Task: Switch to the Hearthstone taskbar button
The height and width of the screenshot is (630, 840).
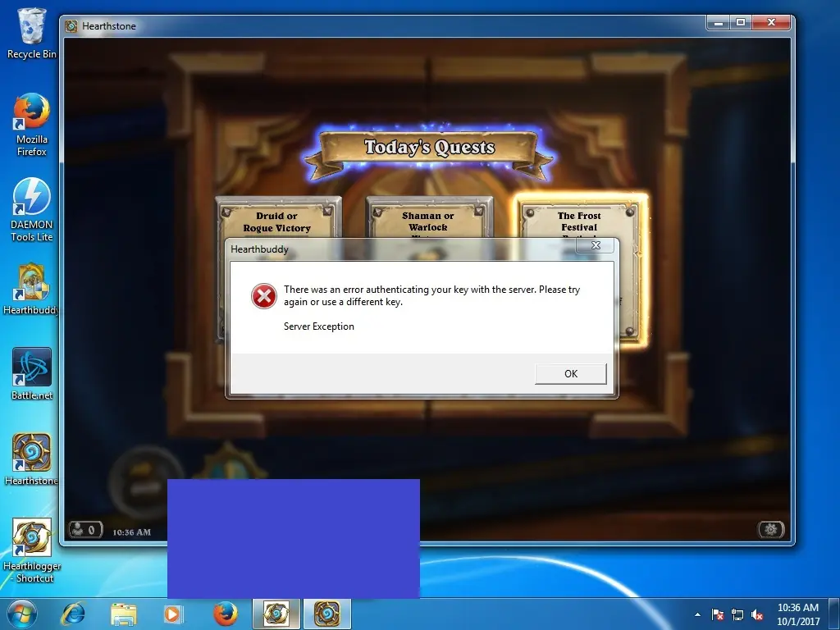Action: click(x=326, y=614)
